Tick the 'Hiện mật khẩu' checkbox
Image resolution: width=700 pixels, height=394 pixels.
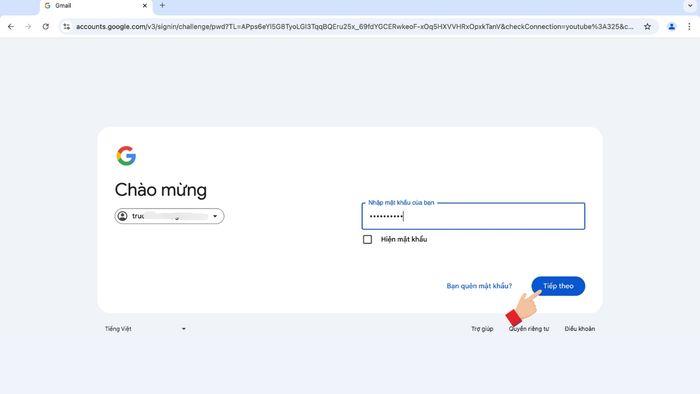coord(367,240)
